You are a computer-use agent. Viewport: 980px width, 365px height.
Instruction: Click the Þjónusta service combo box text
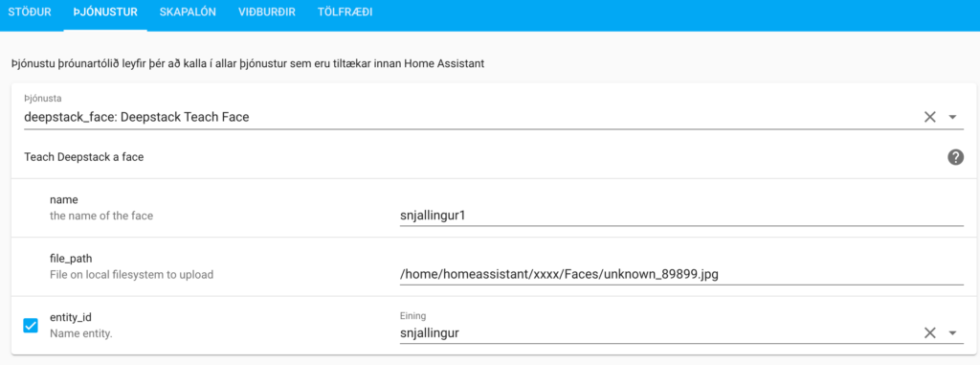[x=137, y=117]
